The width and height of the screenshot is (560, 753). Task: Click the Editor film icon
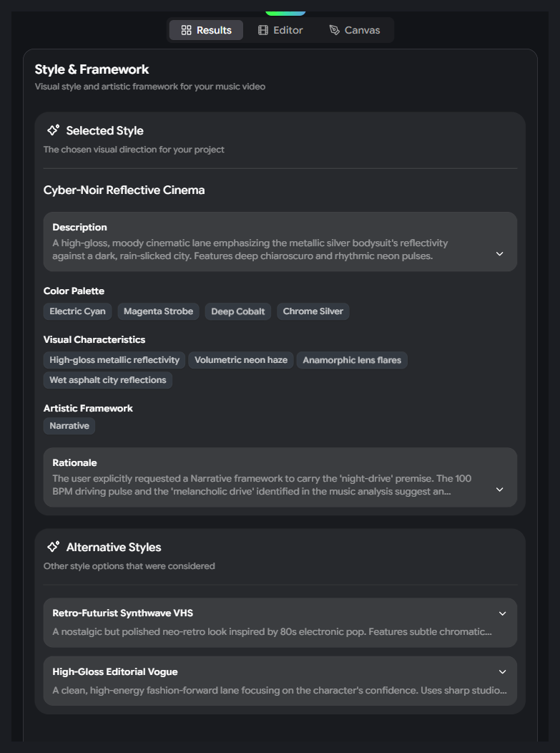click(x=263, y=30)
